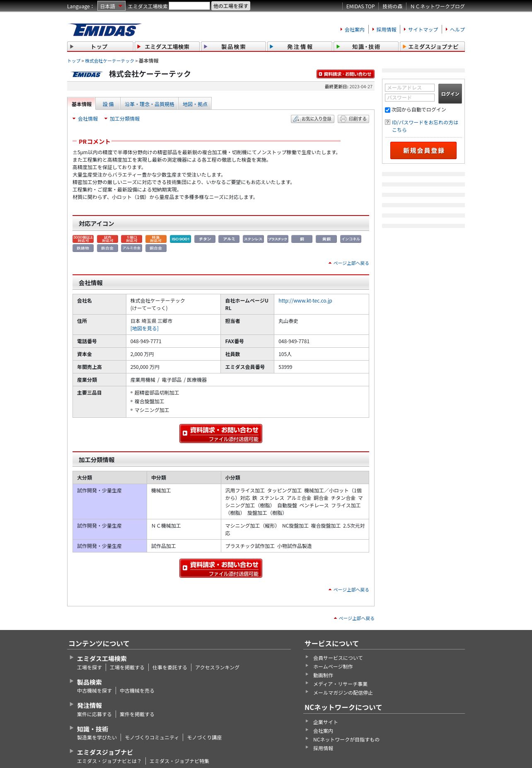The image size is (532, 768).
Task: Click the ログイン button
Action: coord(450,94)
